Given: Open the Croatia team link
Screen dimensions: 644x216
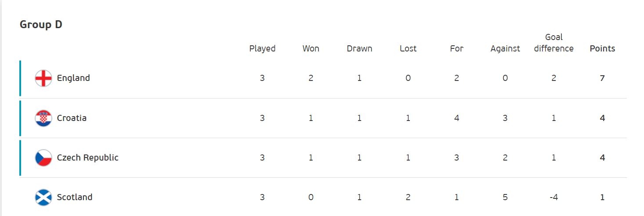Looking at the screenshot, I should (72, 118).
